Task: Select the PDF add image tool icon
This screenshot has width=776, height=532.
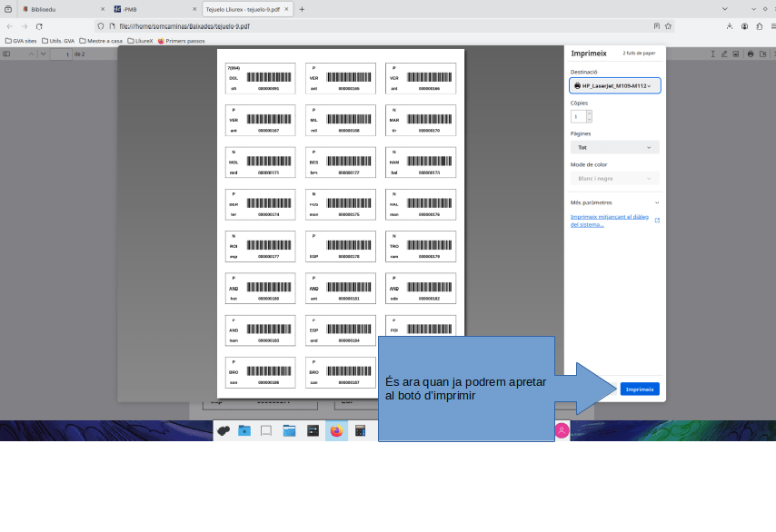Action: tap(736, 54)
